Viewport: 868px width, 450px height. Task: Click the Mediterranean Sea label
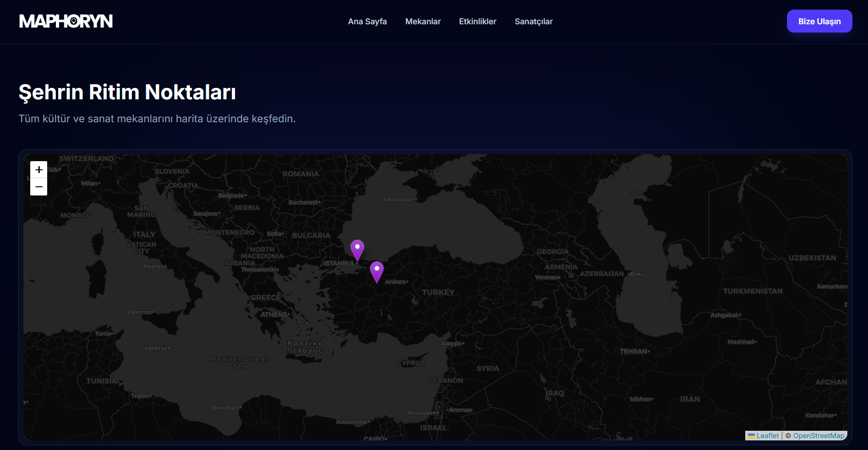(x=240, y=363)
